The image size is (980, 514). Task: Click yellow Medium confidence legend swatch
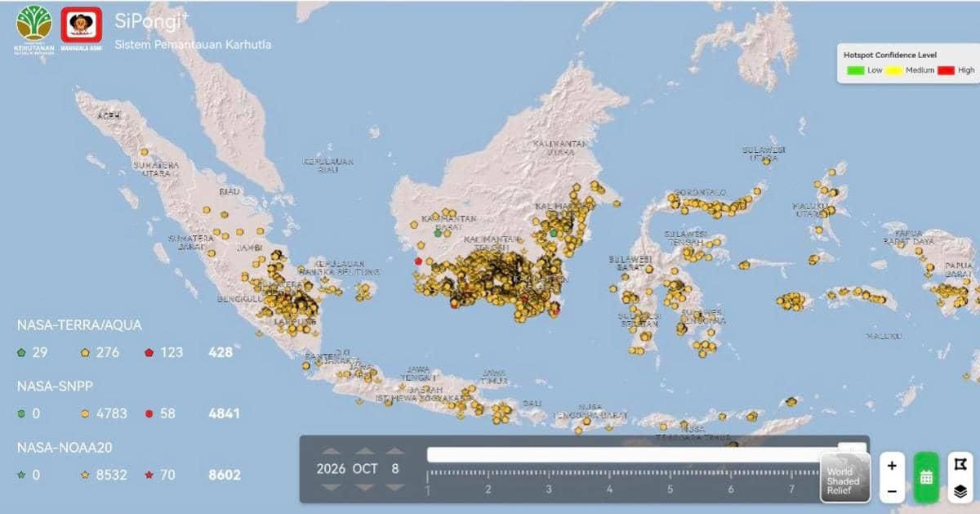click(894, 70)
